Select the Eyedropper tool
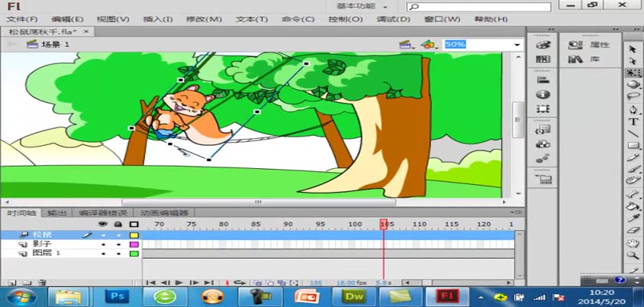644x307 pixels. tap(633, 218)
